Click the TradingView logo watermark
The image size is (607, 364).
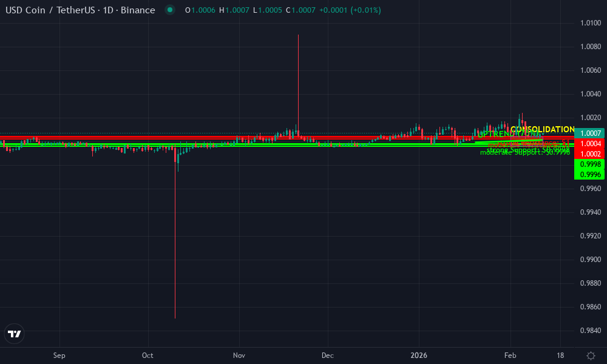click(x=14, y=334)
